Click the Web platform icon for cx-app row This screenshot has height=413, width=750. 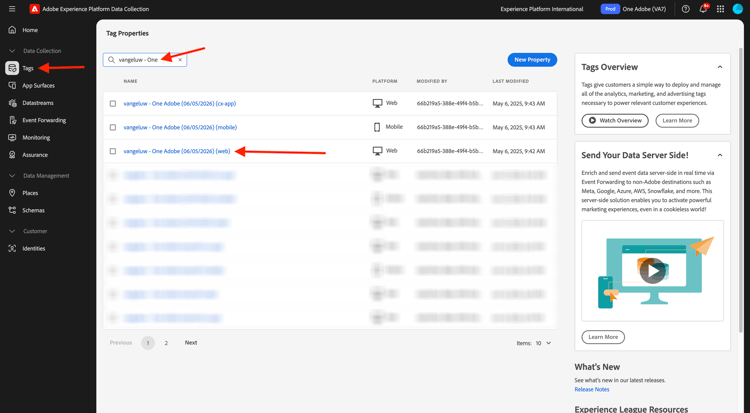[x=377, y=103]
